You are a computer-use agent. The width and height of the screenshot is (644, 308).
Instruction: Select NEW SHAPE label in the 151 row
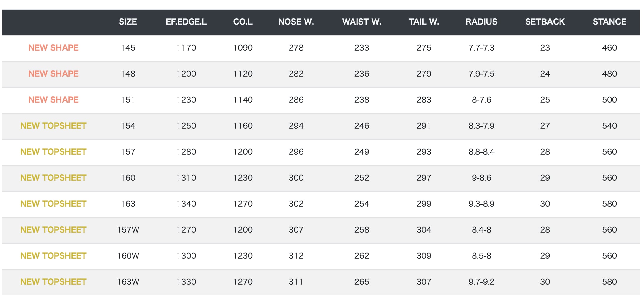point(53,100)
